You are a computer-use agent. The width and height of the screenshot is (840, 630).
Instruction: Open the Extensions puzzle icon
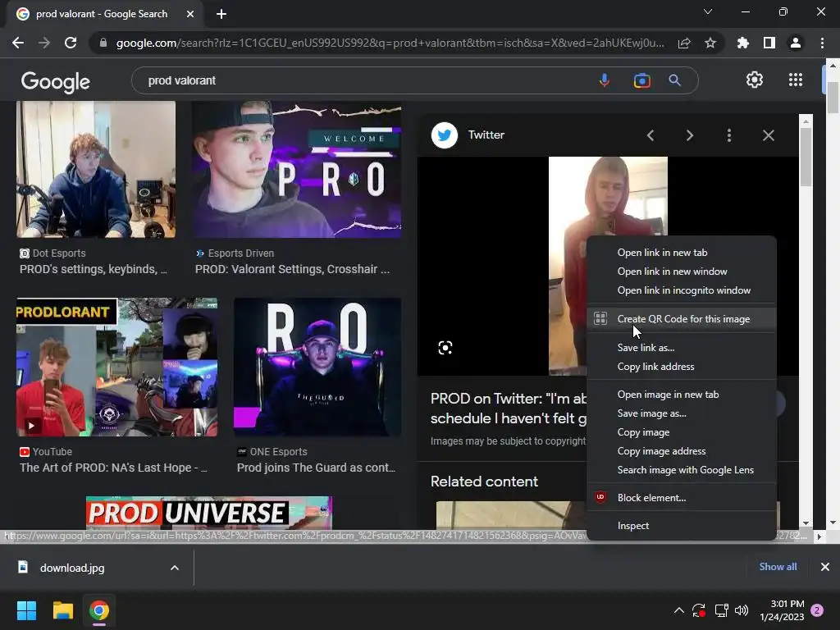[x=743, y=43]
